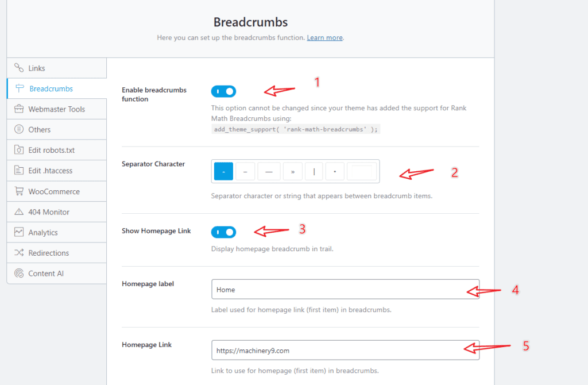The image size is (588, 385).
Task: Open the Learn more link
Action: tap(324, 37)
